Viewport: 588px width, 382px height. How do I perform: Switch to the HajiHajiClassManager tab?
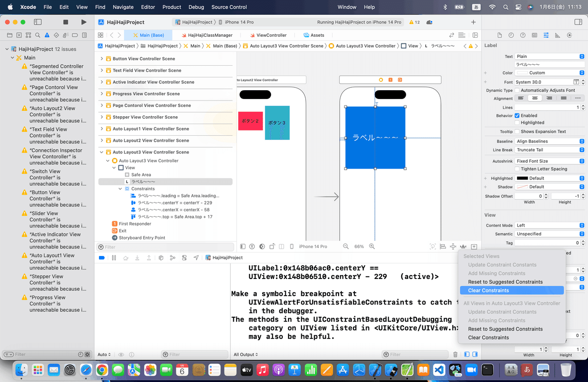pos(206,35)
